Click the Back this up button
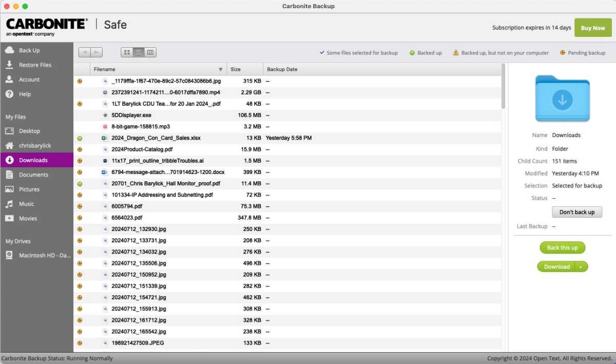 point(562,247)
